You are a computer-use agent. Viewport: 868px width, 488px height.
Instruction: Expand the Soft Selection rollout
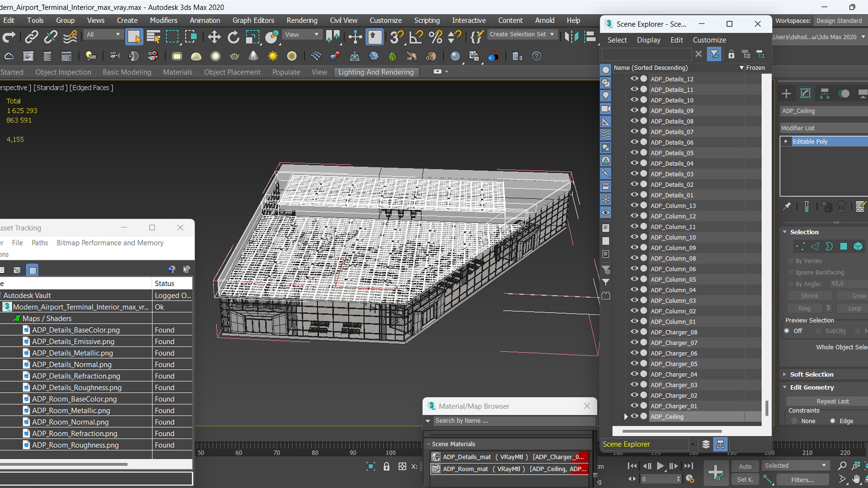tap(785, 374)
